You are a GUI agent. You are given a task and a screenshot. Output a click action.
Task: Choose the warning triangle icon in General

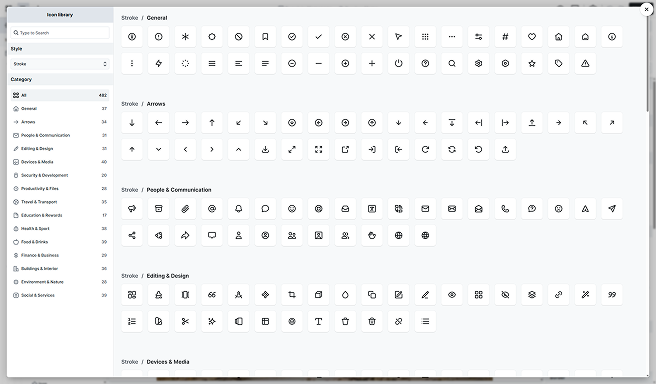[585, 64]
